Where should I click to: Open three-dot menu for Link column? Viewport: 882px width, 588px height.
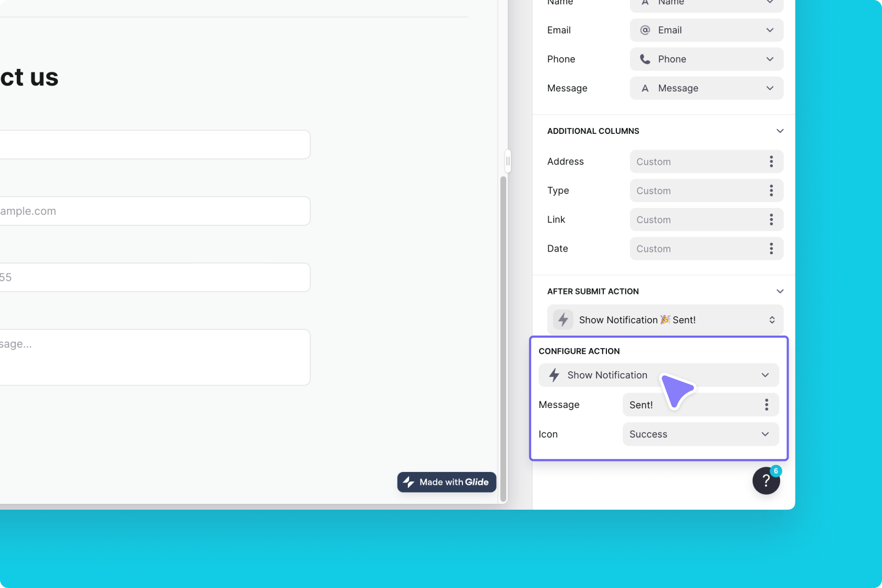[771, 219]
